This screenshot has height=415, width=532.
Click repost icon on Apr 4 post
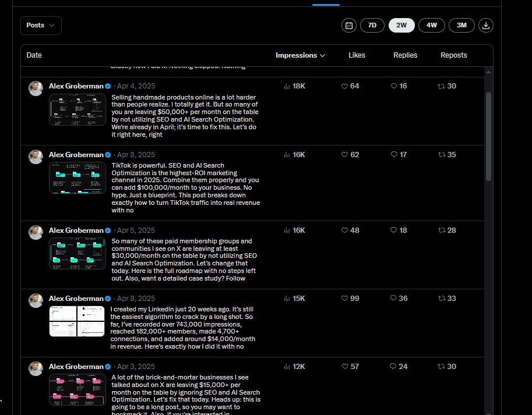coord(441,86)
